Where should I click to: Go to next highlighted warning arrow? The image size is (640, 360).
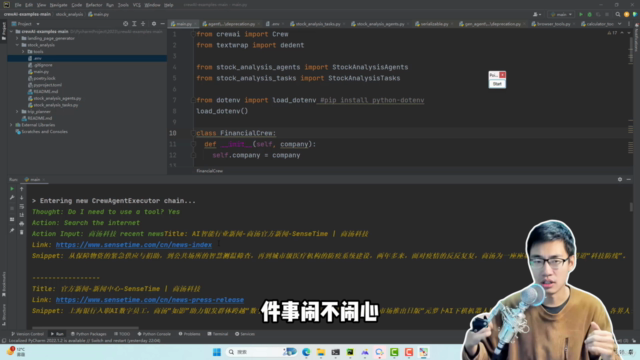629,33
